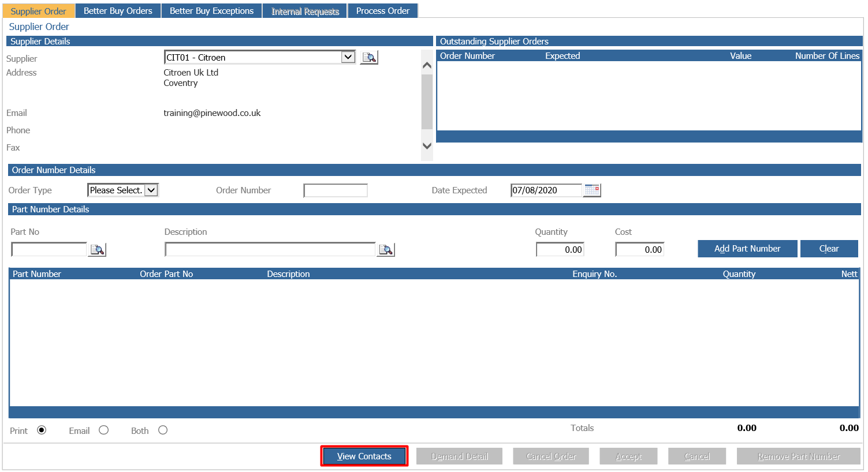Click the View Contacts button
This screenshot has height=472, width=868.
pos(364,456)
